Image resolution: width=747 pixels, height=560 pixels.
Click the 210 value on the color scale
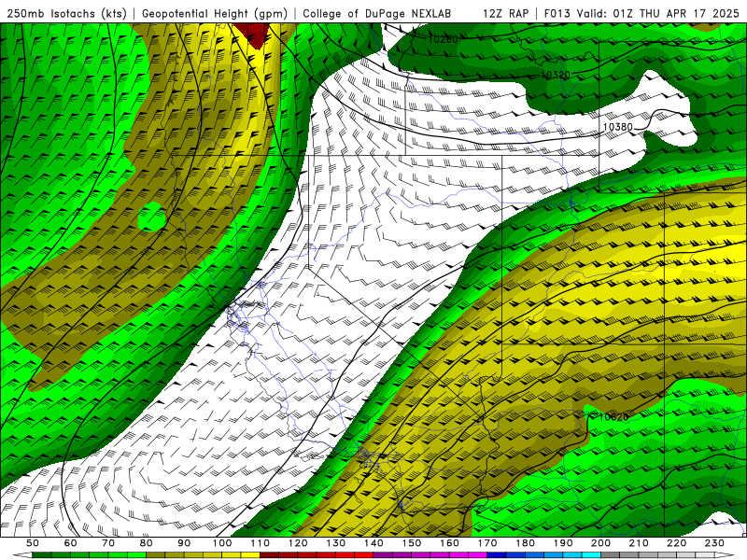(x=639, y=543)
